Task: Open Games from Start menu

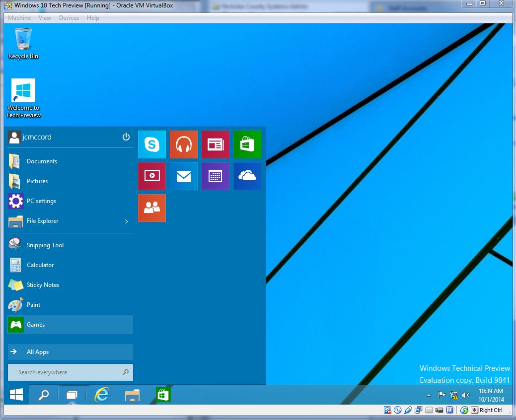Action: [x=70, y=325]
